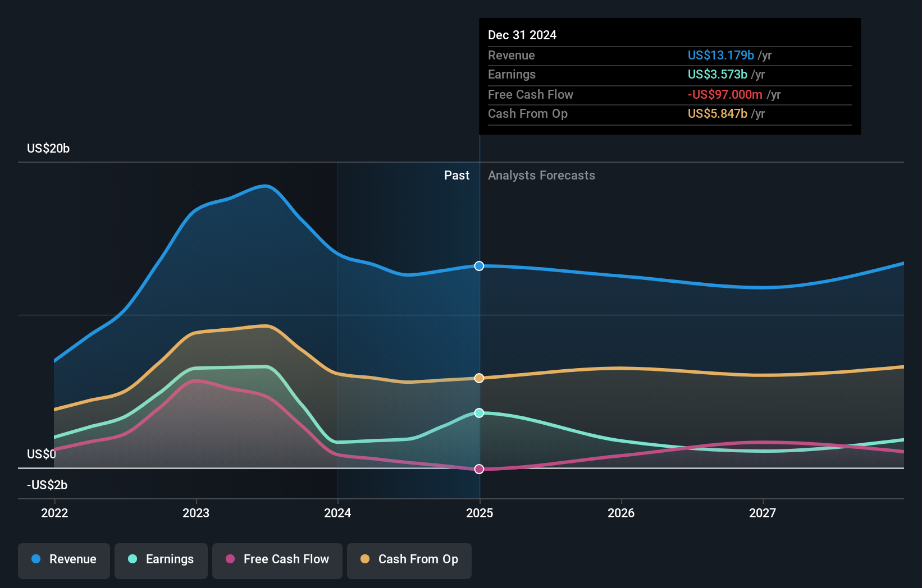Click the Free Cash Flow label in tooltip
This screenshot has width=922, height=588.
[x=531, y=94]
